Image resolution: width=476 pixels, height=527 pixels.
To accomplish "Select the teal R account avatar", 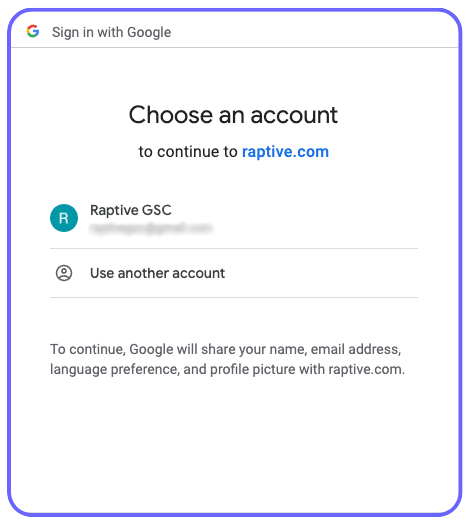I will pyautogui.click(x=64, y=218).
